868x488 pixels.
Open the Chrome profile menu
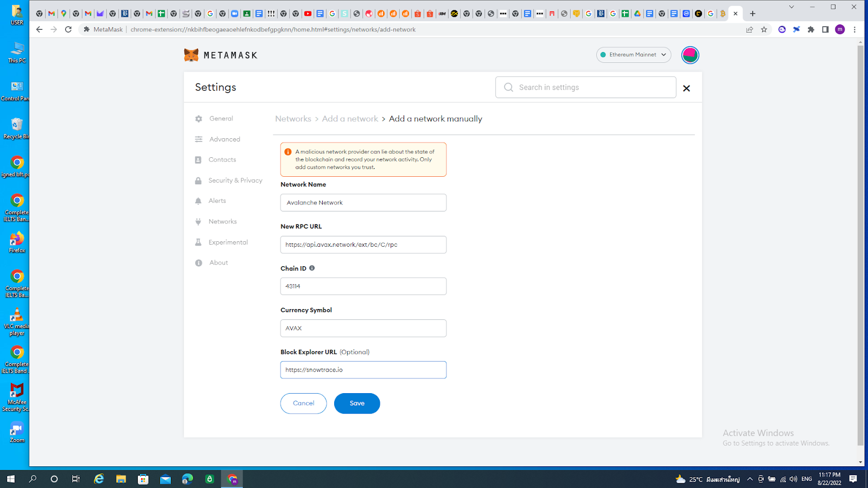pos(840,29)
